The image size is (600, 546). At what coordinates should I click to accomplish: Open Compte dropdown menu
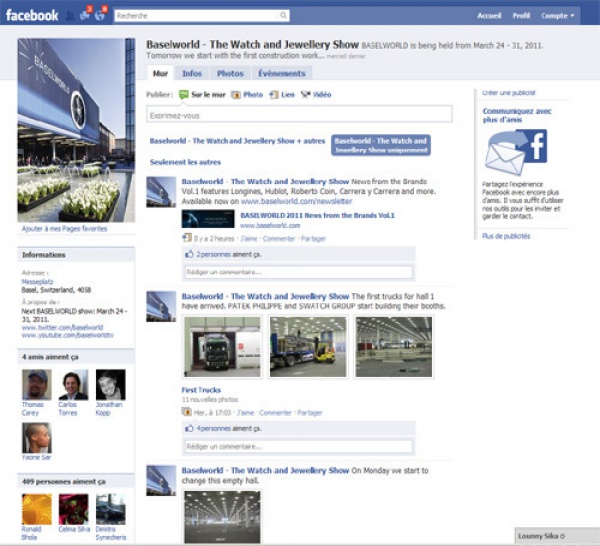[558, 16]
